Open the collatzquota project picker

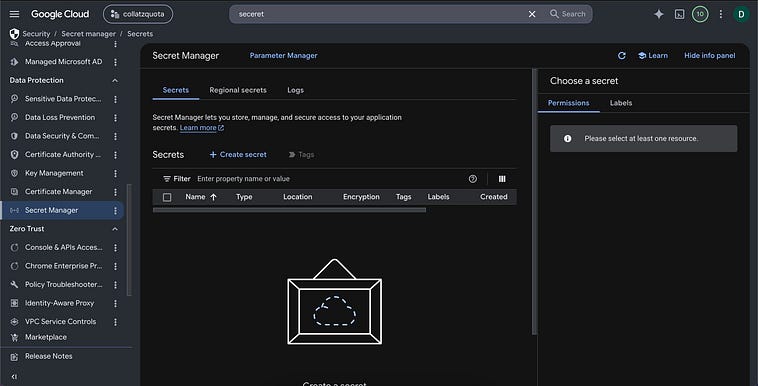tap(138, 14)
